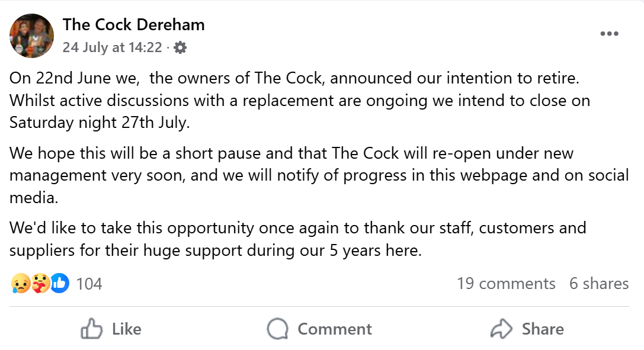This screenshot has width=644, height=350.
Task: Open the three-dot post options menu
Action: [609, 34]
